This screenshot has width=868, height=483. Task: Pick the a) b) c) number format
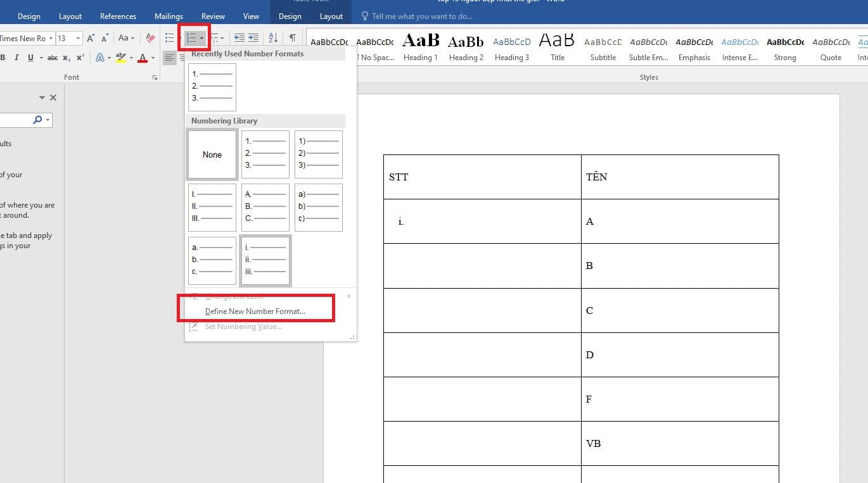[319, 208]
